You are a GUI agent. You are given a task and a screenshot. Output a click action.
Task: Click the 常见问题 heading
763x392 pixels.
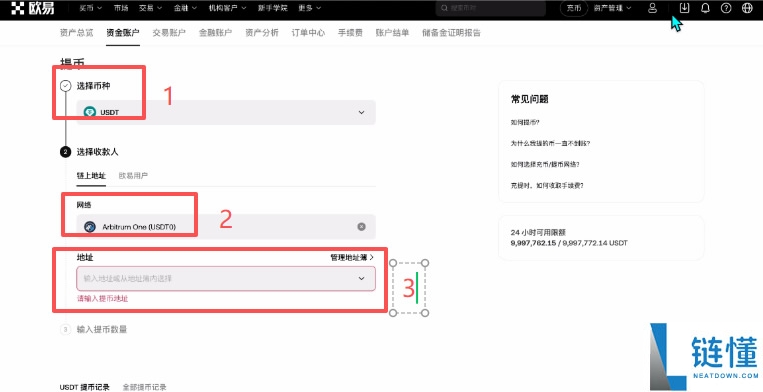pyautogui.click(x=529, y=99)
